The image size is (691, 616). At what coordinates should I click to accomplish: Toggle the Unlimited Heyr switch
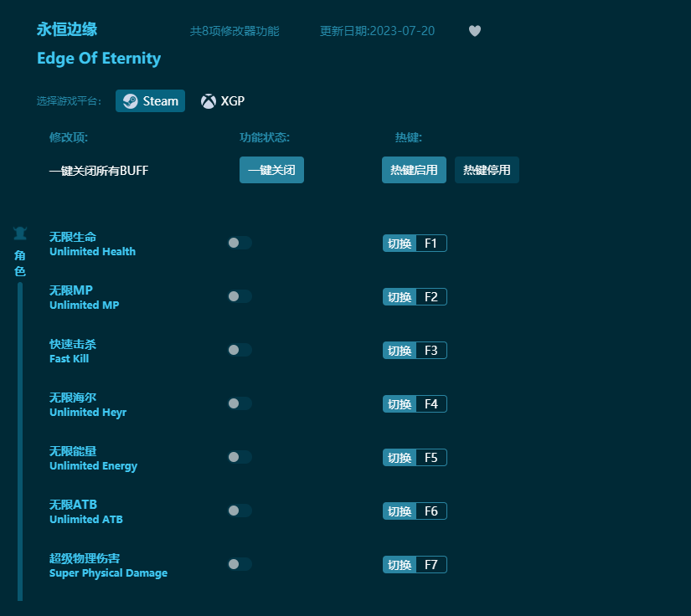[240, 403]
